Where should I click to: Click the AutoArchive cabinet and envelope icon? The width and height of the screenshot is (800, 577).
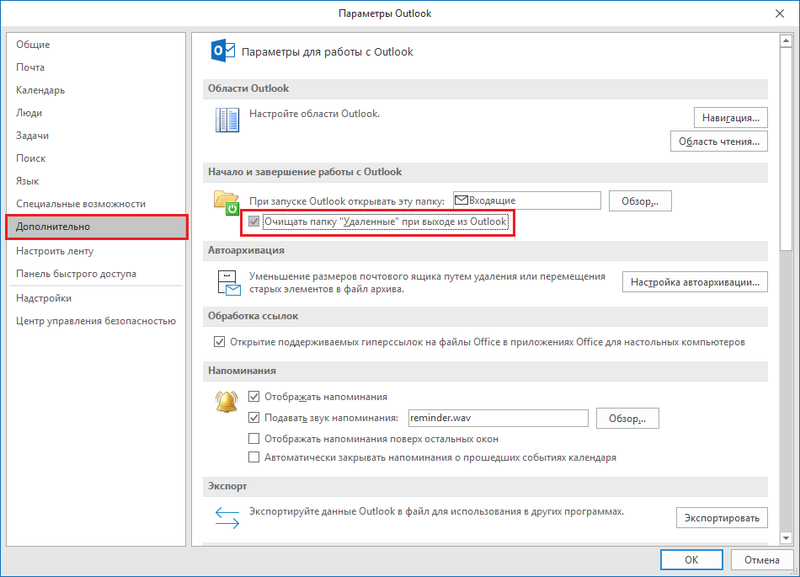(229, 283)
